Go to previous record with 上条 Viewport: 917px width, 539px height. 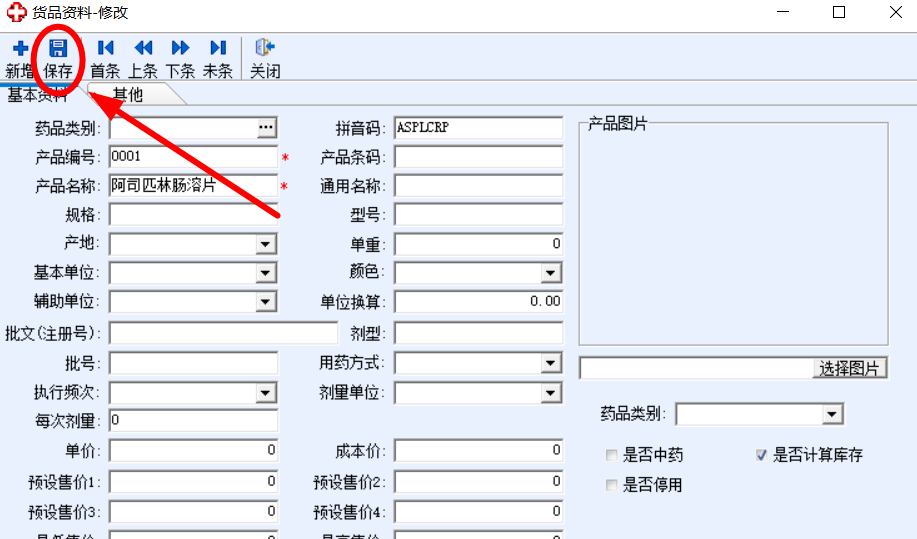pos(143,48)
